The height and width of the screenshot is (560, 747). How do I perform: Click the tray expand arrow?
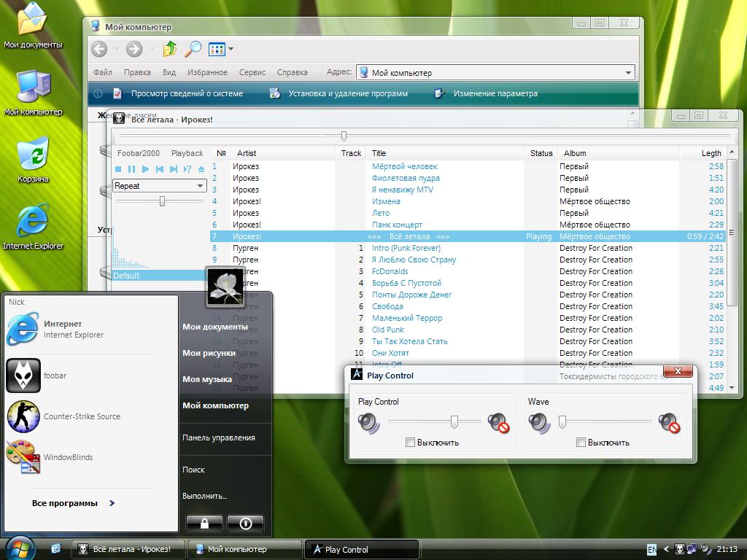(666, 549)
